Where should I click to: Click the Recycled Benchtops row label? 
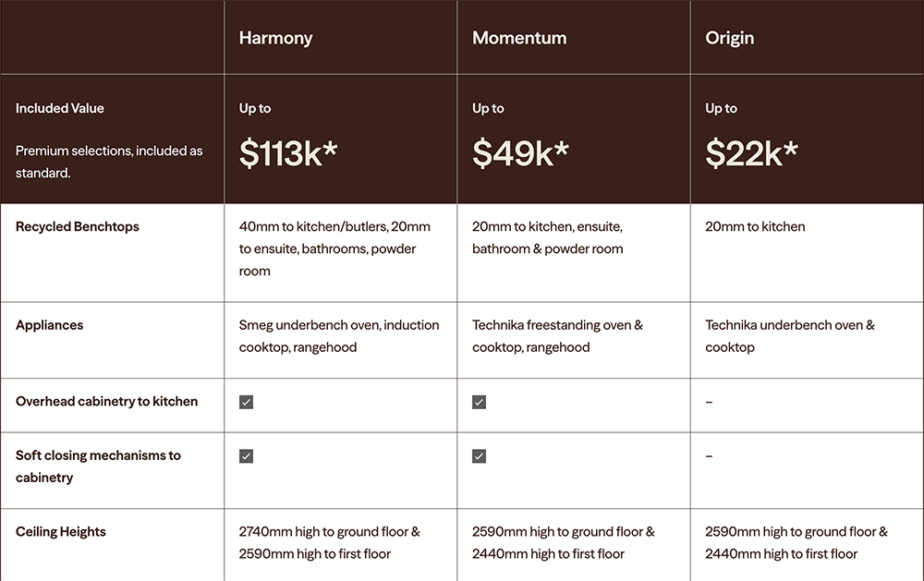(78, 226)
